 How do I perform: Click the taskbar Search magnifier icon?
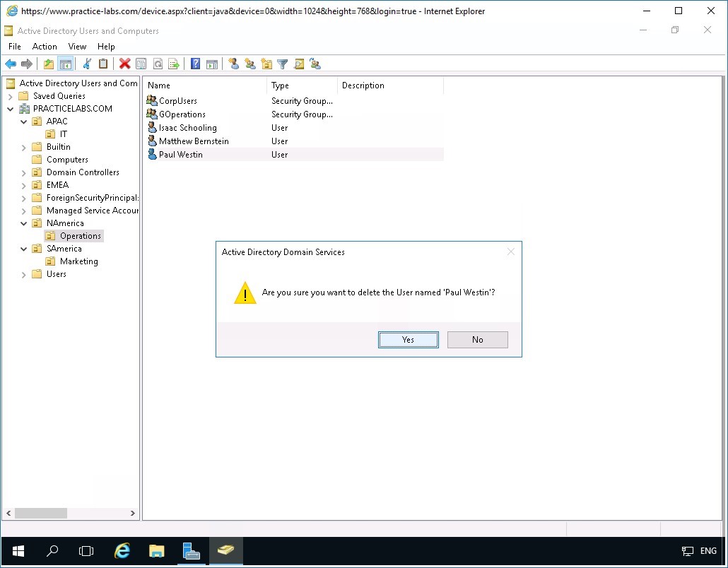click(52, 551)
